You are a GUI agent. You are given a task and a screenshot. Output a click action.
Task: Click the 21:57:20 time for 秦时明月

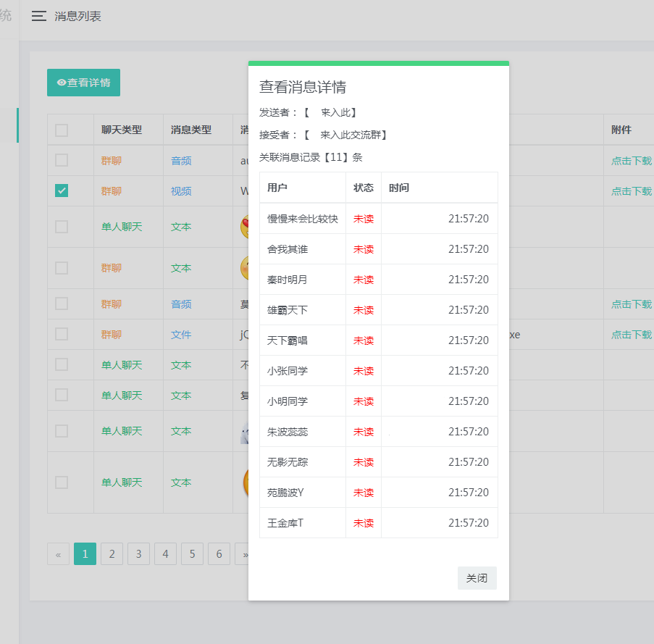coord(469,280)
